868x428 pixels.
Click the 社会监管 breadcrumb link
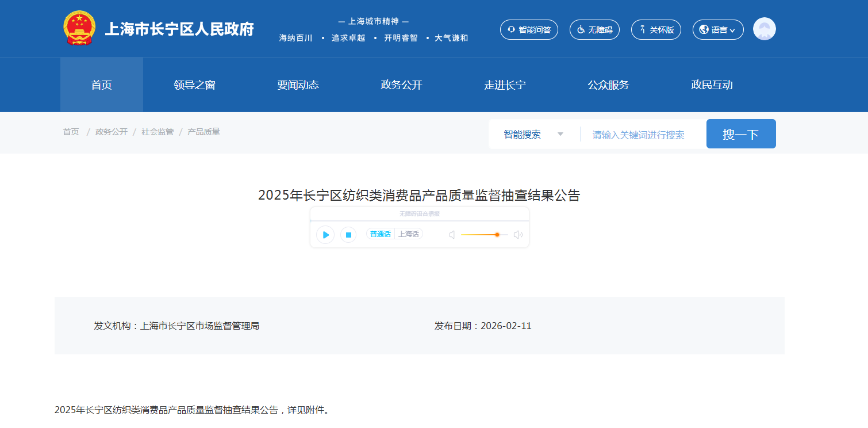click(158, 132)
